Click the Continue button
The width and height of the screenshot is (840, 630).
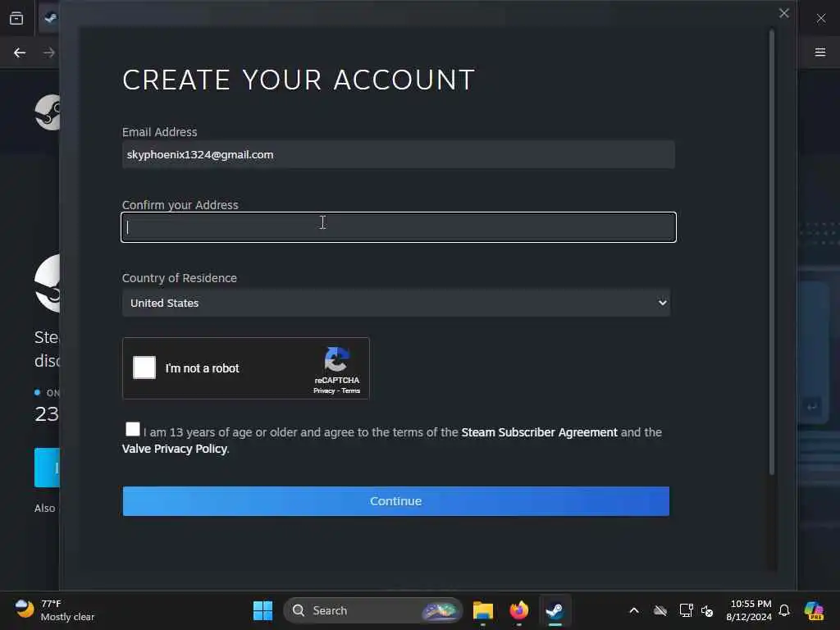[x=396, y=501]
